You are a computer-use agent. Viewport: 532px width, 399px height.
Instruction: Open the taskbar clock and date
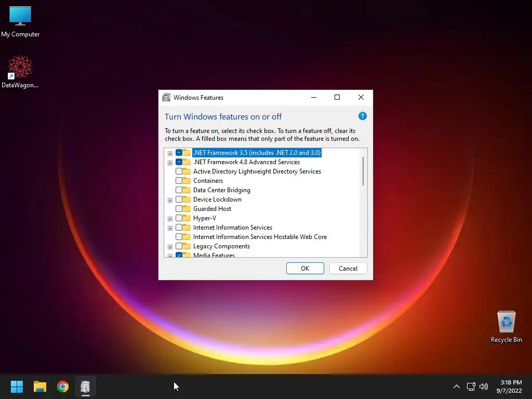pyautogui.click(x=509, y=387)
